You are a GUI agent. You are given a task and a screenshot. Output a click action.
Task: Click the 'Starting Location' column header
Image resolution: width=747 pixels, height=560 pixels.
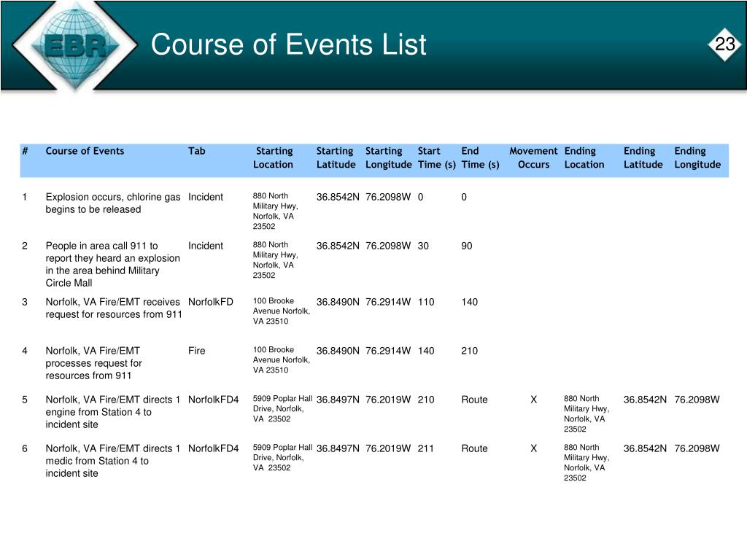point(274,157)
